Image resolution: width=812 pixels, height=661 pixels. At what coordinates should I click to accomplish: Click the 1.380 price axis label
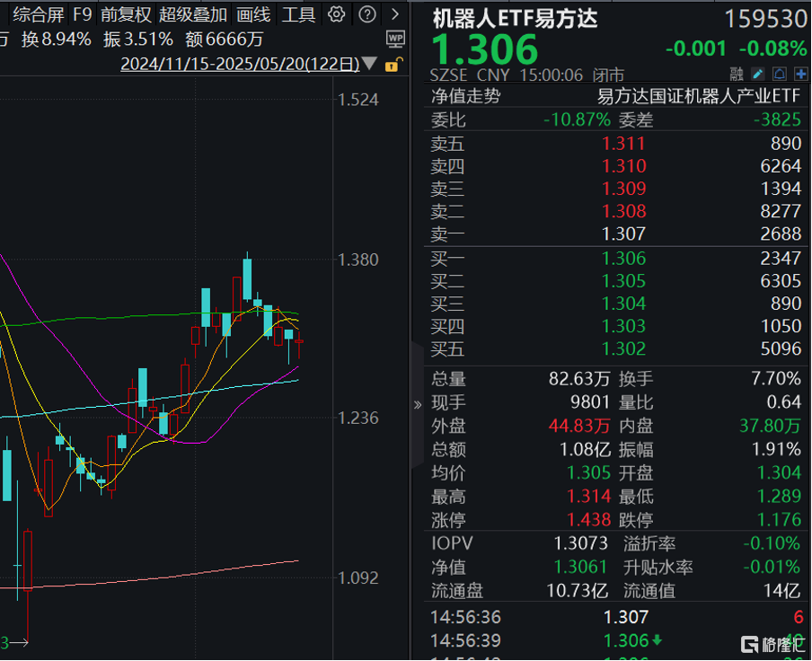click(x=357, y=260)
